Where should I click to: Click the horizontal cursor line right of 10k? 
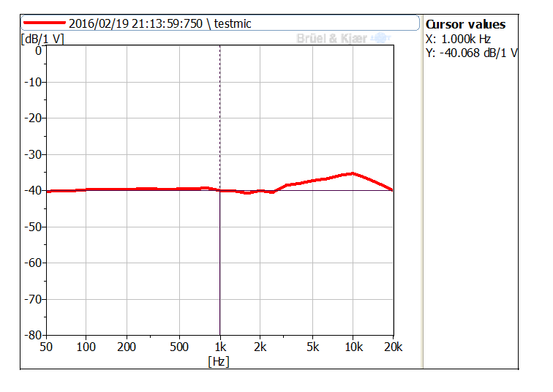[373, 190]
